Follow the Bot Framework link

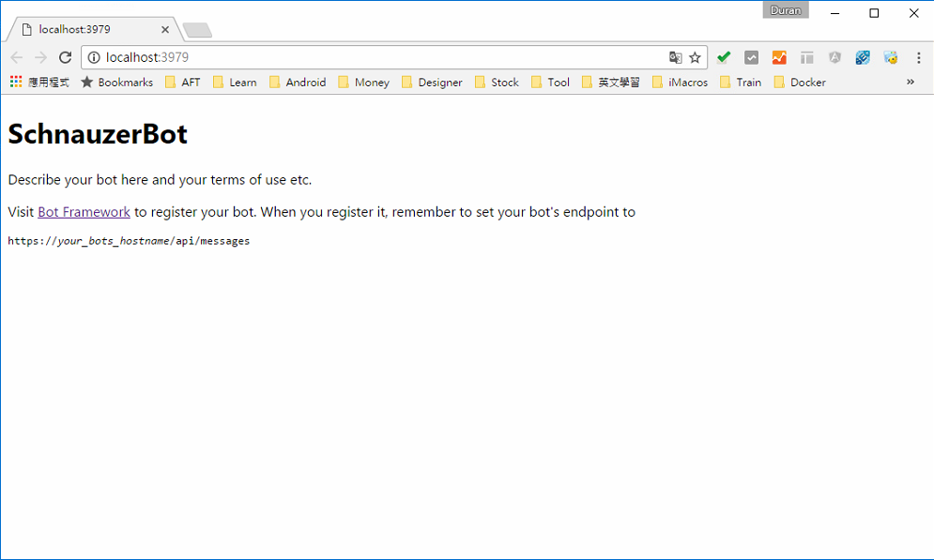tap(84, 212)
